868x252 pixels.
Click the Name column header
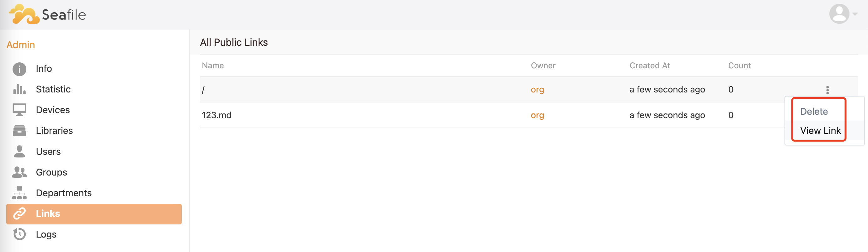point(213,66)
